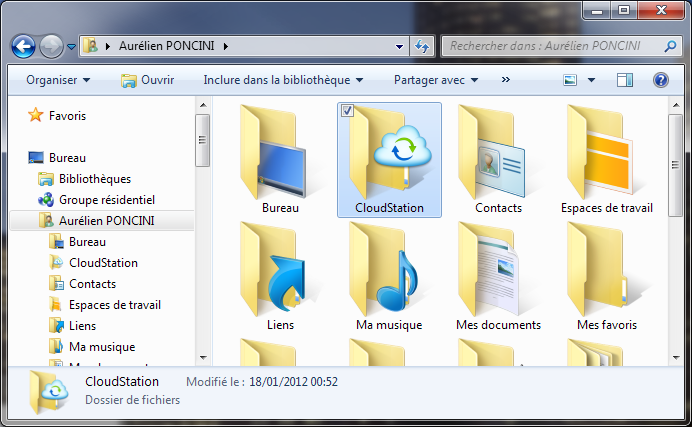
Task: Click the Favoris star icon
Action: [x=35, y=115]
